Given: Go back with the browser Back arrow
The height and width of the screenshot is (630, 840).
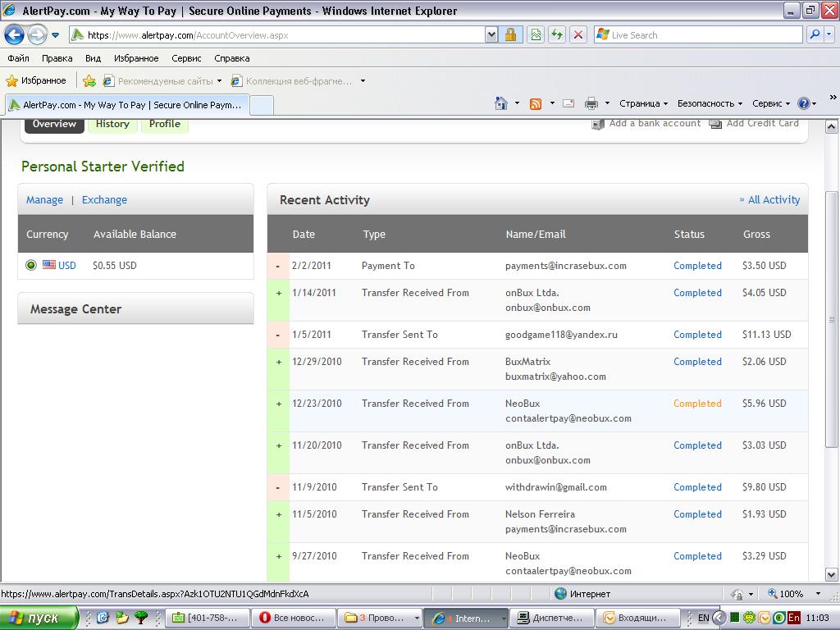Looking at the screenshot, I should coord(14,35).
